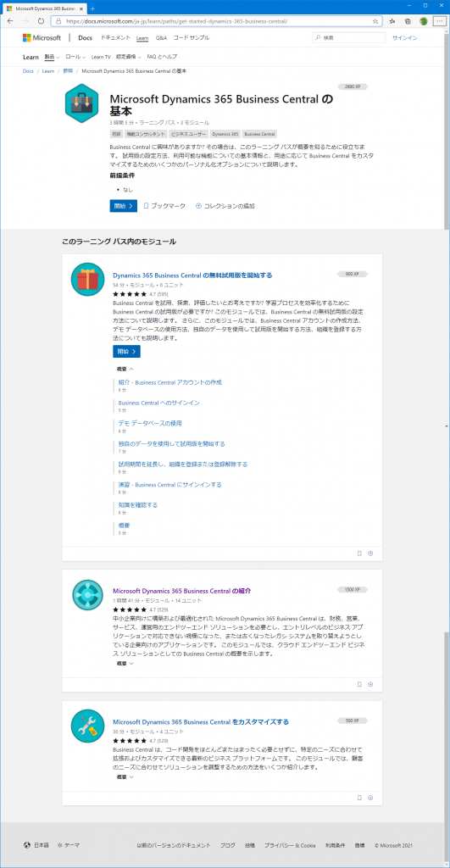The height and width of the screenshot is (868, 450).
Task: Open the Business Central の紹介 module link
Action: pyautogui.click(x=182, y=591)
